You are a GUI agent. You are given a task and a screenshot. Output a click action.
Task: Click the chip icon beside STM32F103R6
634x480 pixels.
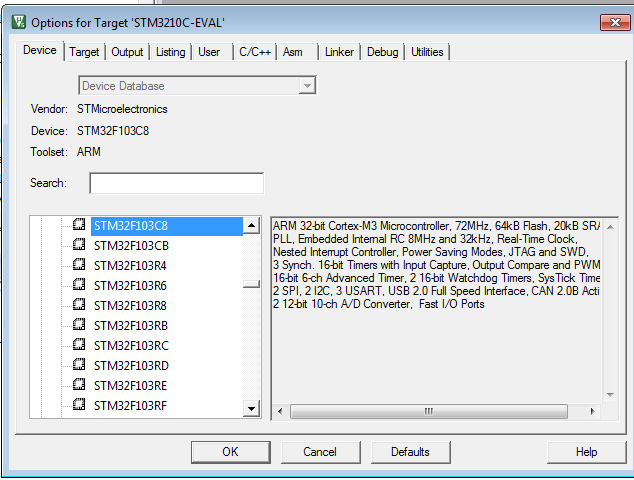tap(79, 284)
